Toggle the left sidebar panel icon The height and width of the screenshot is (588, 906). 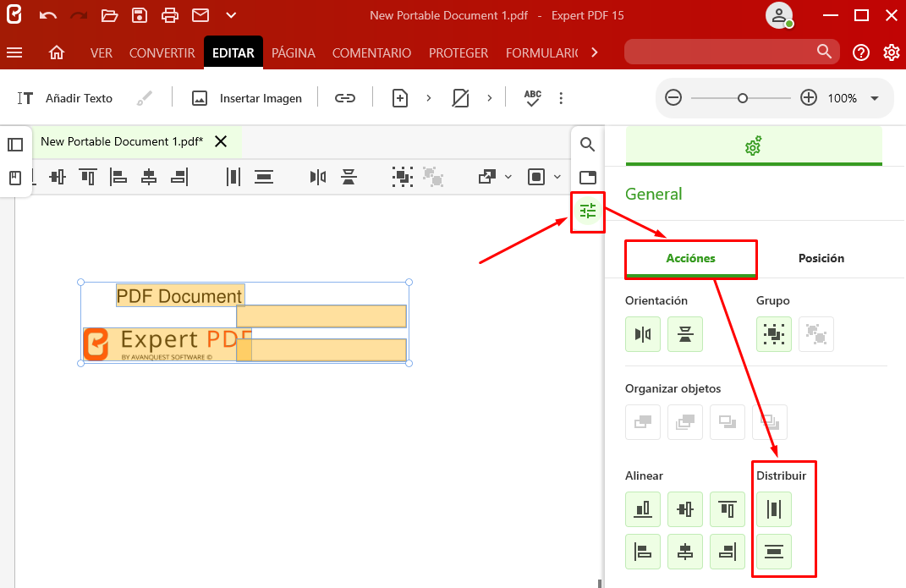coord(15,145)
